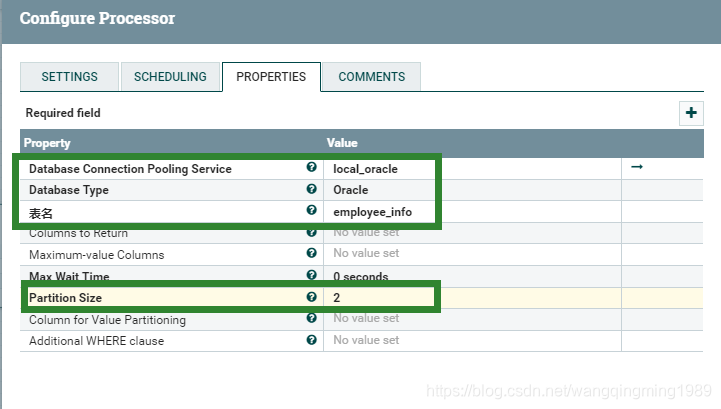Select the Database Type property name
Viewport: 721px width, 409px height.
point(69,190)
